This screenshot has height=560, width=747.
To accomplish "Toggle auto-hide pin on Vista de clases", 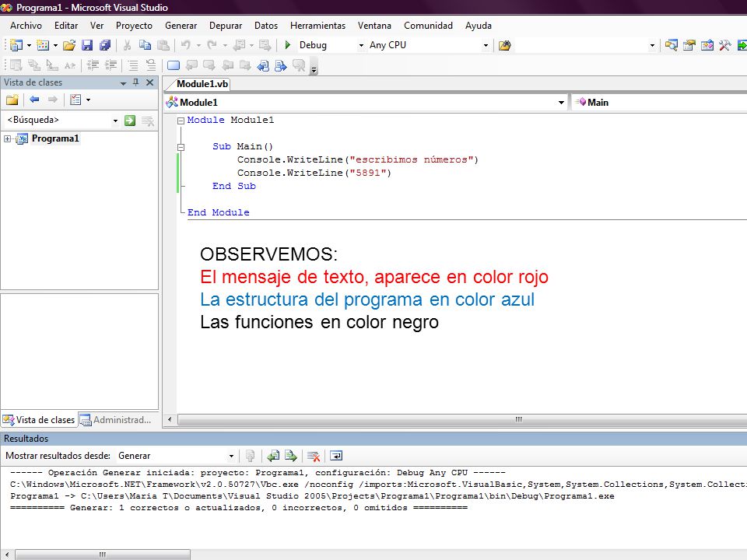I will pos(135,82).
